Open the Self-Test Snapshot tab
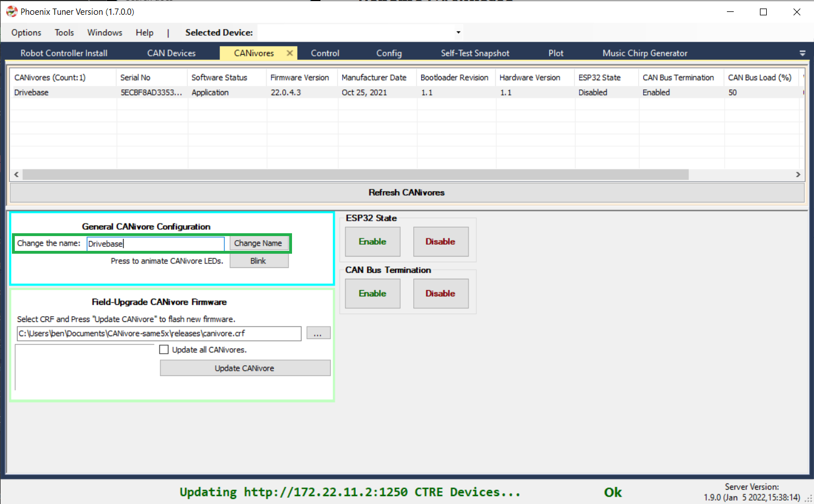Viewport: 814px width, 504px height. (475, 53)
